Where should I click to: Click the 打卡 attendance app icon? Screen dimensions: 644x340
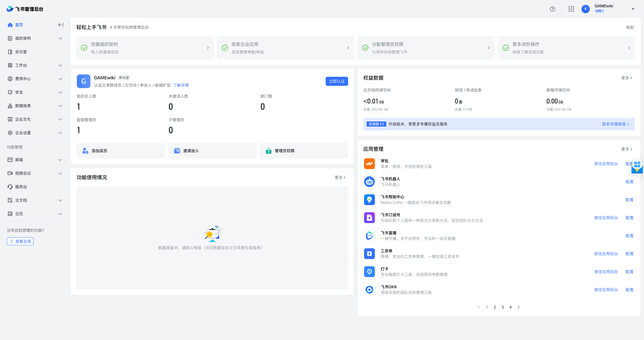pos(369,272)
